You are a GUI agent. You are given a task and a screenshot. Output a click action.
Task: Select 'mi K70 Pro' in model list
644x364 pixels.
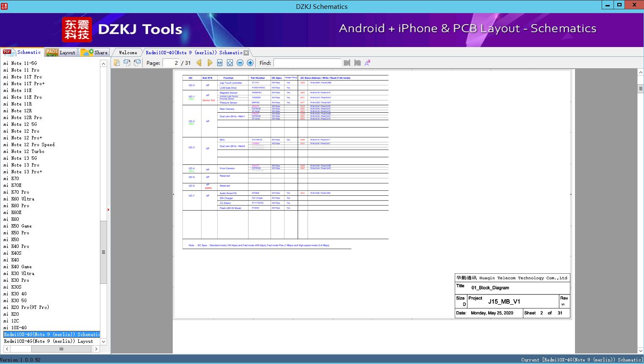(x=16, y=192)
